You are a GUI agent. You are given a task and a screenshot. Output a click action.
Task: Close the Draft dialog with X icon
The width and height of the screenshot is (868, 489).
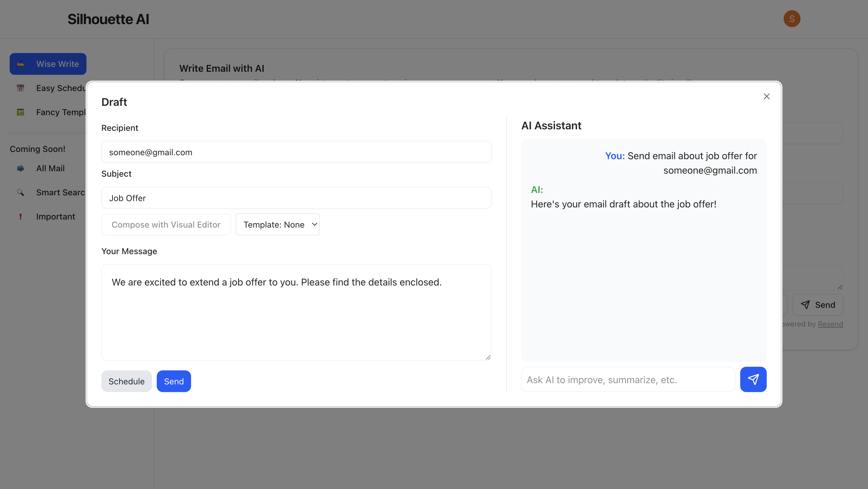click(x=766, y=96)
